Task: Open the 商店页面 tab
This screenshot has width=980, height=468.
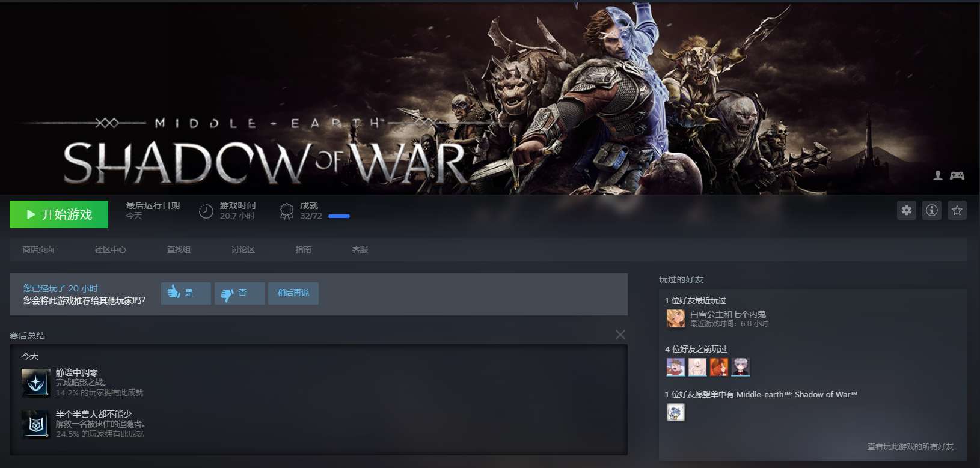Action: tap(38, 249)
